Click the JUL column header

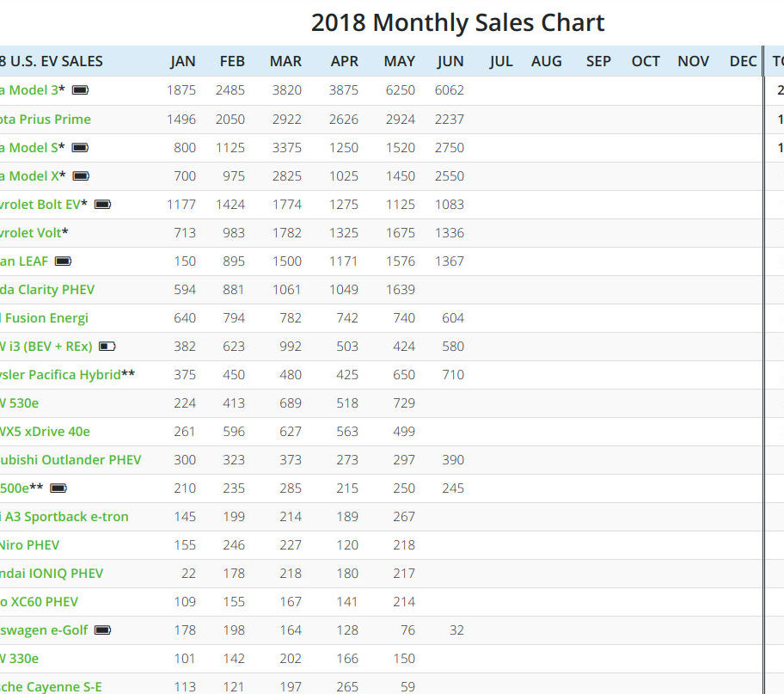coord(501,62)
